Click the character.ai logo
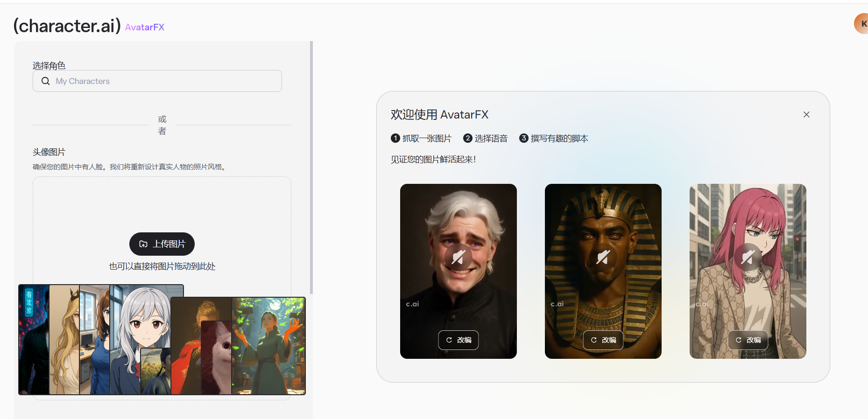 [67, 26]
